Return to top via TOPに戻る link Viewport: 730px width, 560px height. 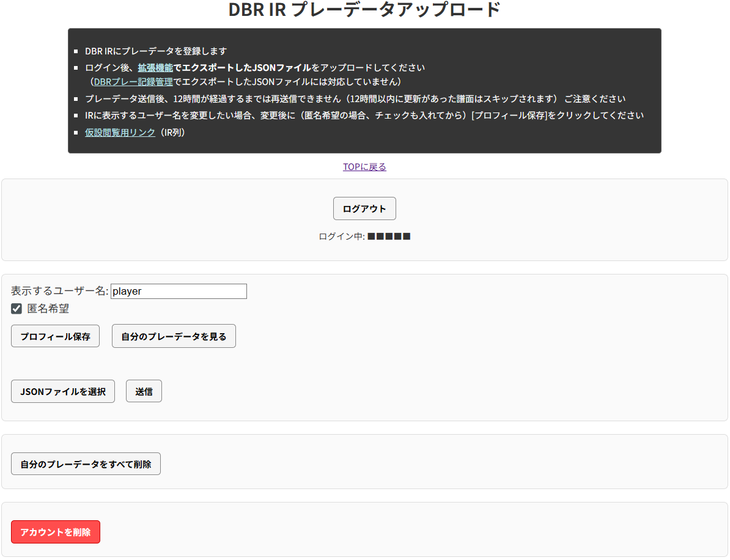[x=364, y=166]
